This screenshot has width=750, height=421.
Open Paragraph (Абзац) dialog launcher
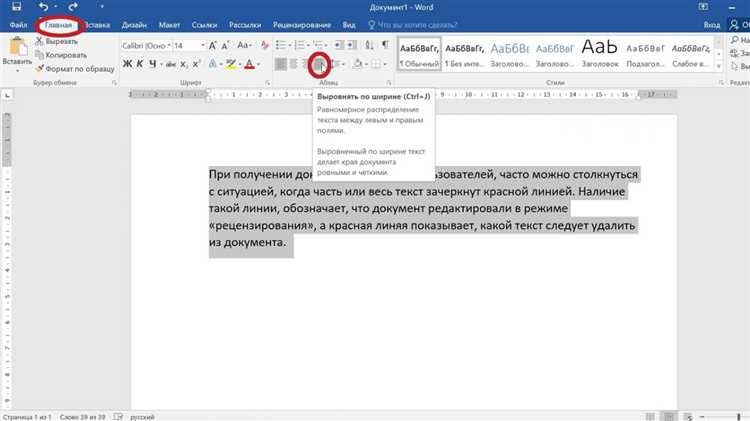pos(389,83)
